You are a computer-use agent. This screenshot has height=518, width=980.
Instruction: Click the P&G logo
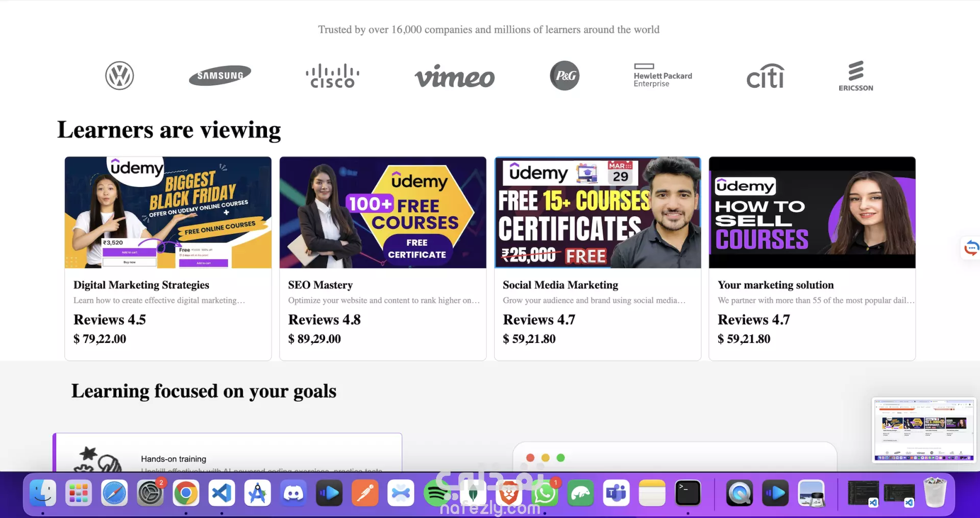pos(565,76)
